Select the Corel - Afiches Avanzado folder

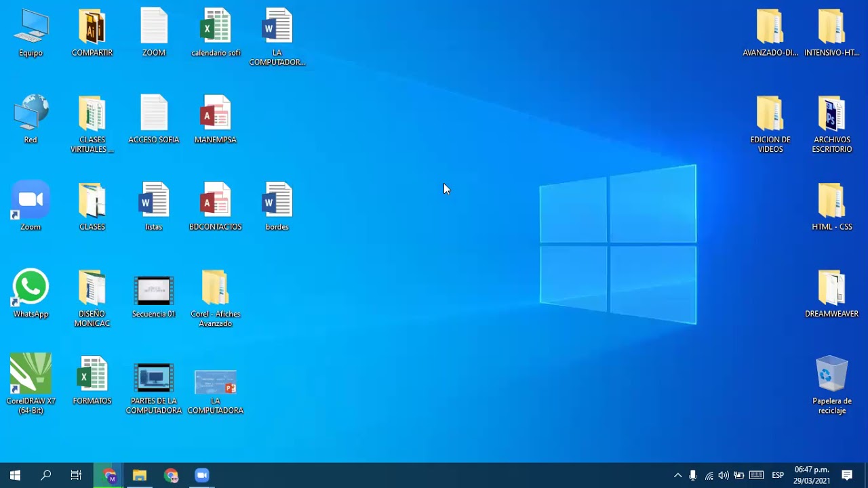click(216, 298)
